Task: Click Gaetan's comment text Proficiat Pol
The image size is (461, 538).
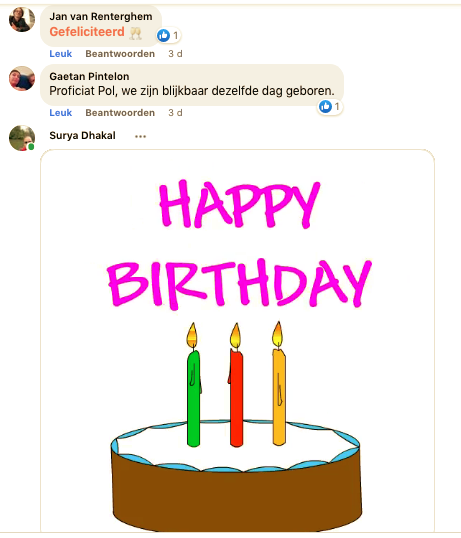Action: tap(83, 91)
